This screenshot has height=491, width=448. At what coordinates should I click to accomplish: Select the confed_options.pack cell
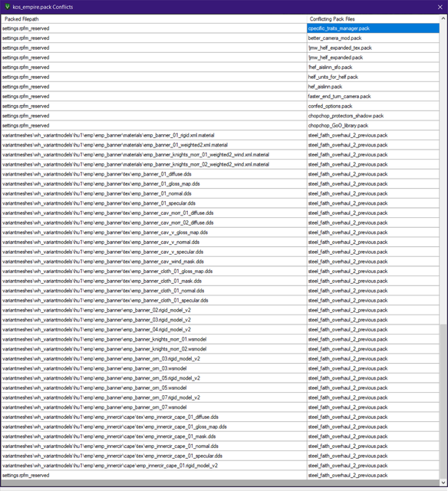373,106
